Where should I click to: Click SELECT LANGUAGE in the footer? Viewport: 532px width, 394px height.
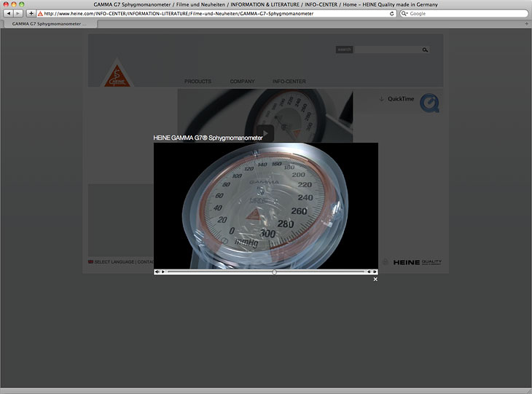click(114, 261)
